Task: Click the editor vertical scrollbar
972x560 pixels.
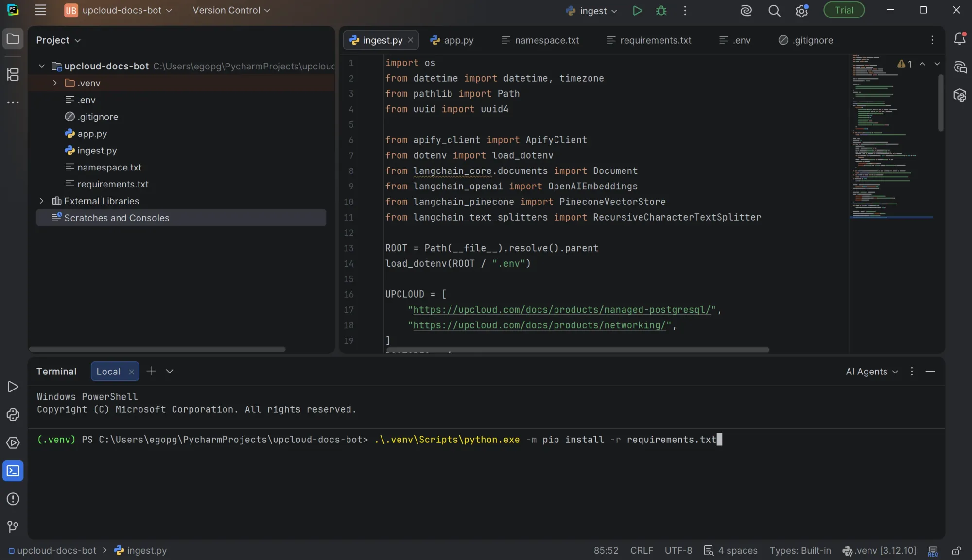Action: [941, 102]
